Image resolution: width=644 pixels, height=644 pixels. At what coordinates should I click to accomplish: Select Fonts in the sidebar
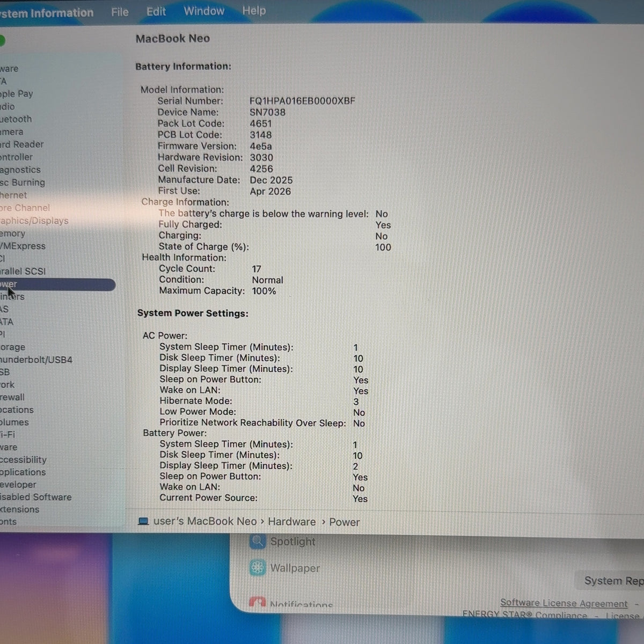click(9, 522)
